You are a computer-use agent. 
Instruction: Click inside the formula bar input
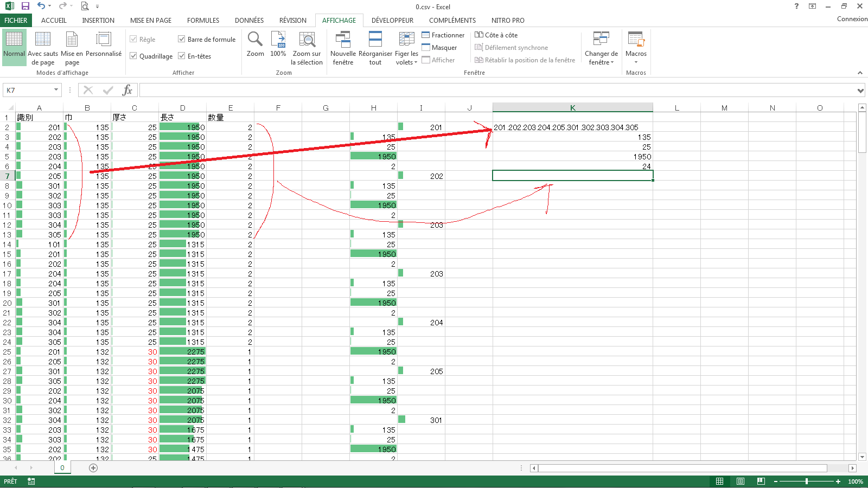click(488, 90)
